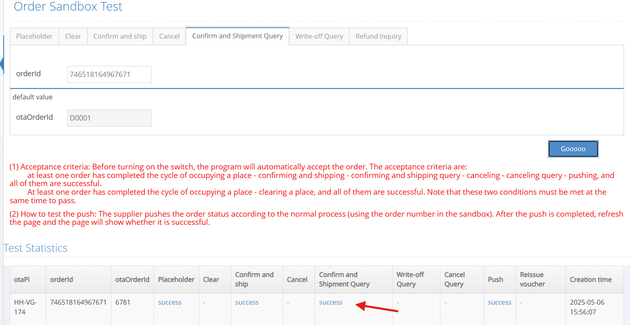Viewport: 644px width, 325px height.
Task: Select the Reissue voucher column header
Action: [x=532, y=279]
